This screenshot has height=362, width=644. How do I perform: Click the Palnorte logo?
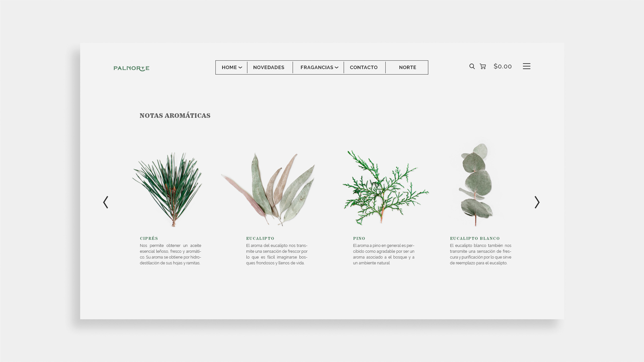tap(131, 68)
